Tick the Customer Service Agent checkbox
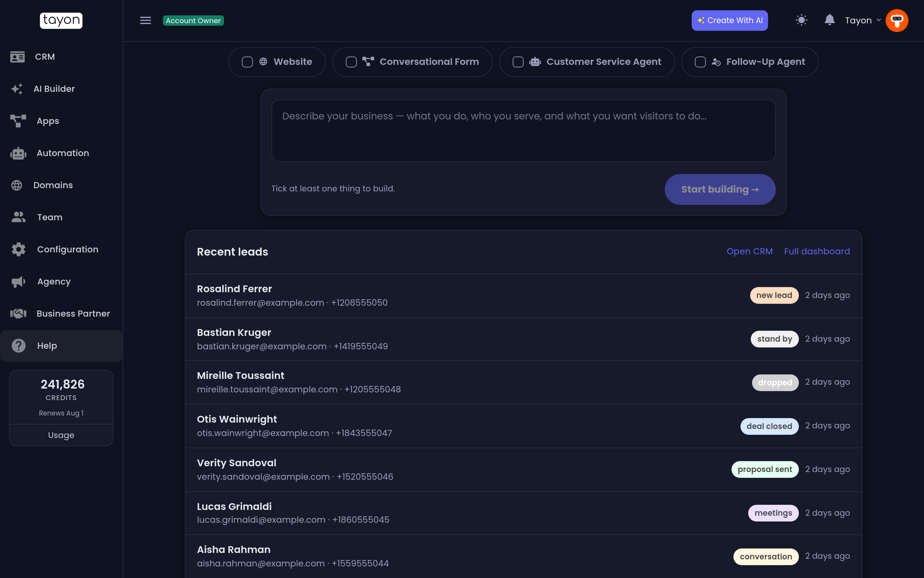Screen dimensions: 924x578 (518, 62)
